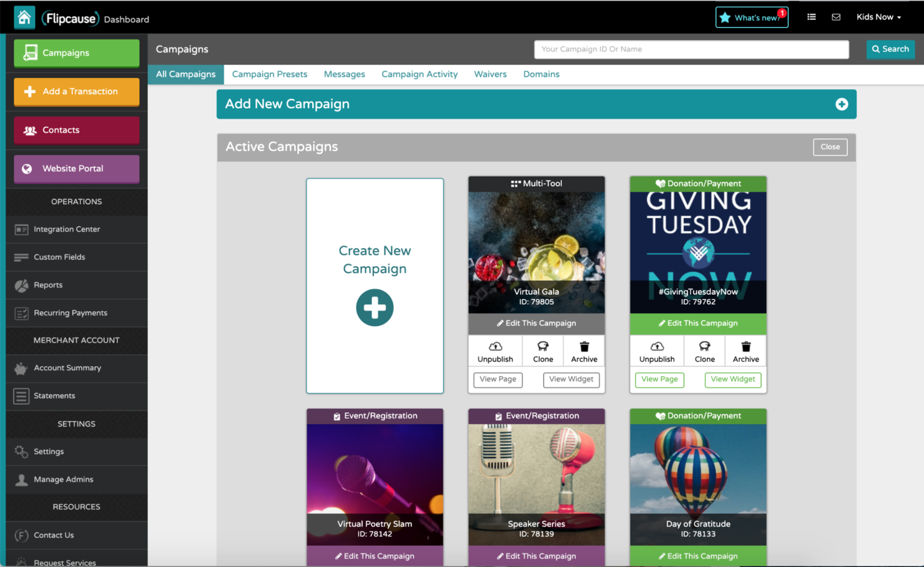Open the Waivers tab
Viewport: 924px width, 567px height.
490,74
